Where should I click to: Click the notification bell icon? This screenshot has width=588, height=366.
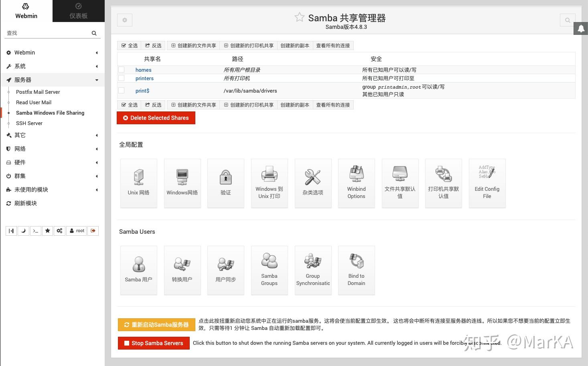tap(581, 28)
